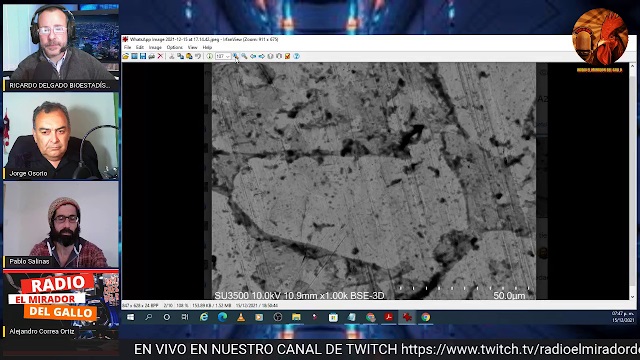Click the Copy icon in the toolbar

[180, 56]
